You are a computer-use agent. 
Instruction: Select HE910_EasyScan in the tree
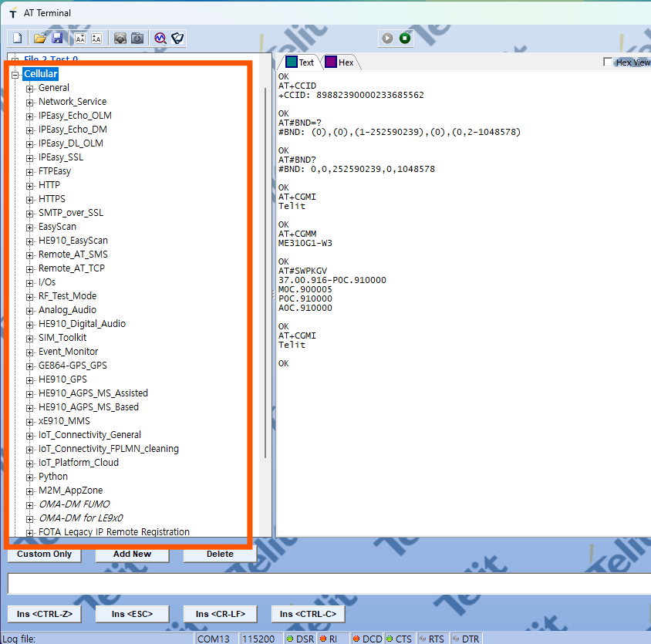click(x=73, y=241)
